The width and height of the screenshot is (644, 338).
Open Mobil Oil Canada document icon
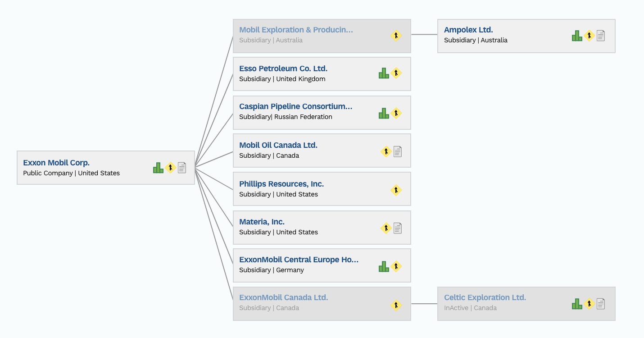(x=398, y=151)
